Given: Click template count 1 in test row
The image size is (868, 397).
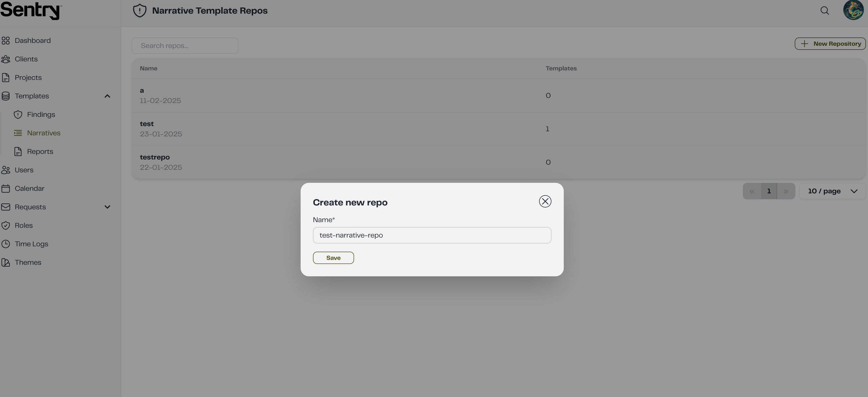Looking at the screenshot, I should point(548,129).
